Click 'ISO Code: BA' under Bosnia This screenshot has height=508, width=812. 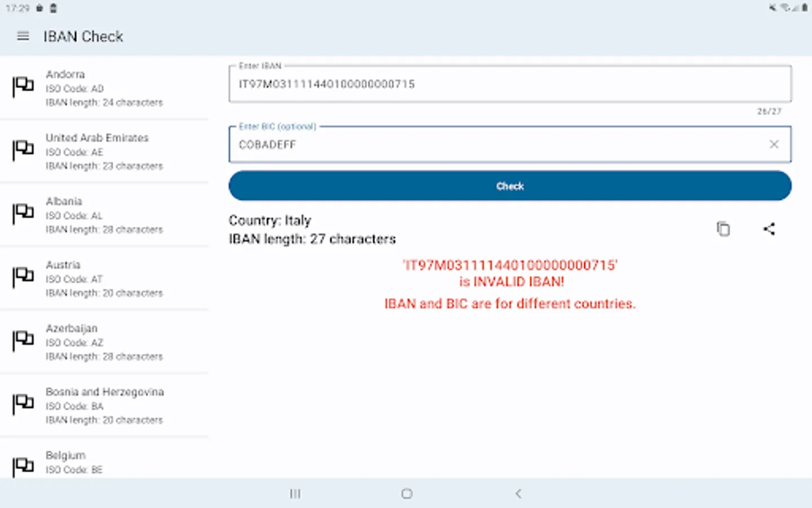(x=74, y=406)
